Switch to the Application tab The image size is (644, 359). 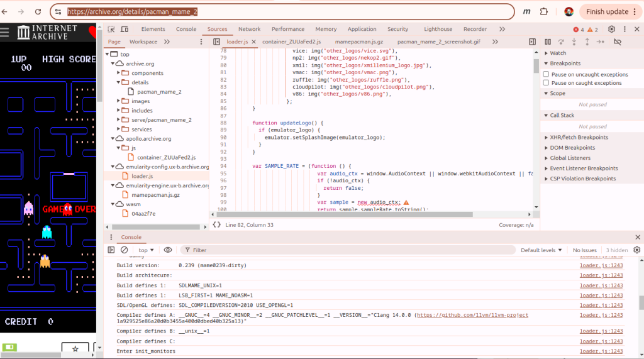point(362,29)
